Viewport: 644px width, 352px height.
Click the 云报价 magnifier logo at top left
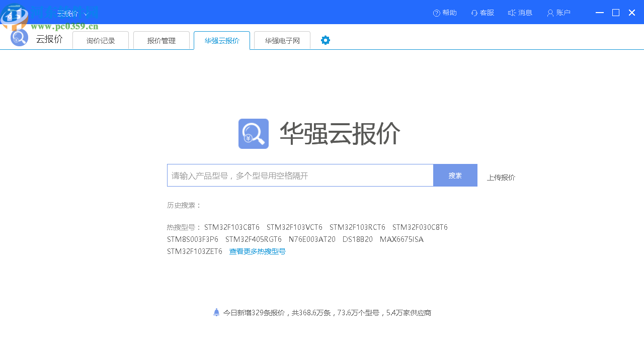click(19, 38)
